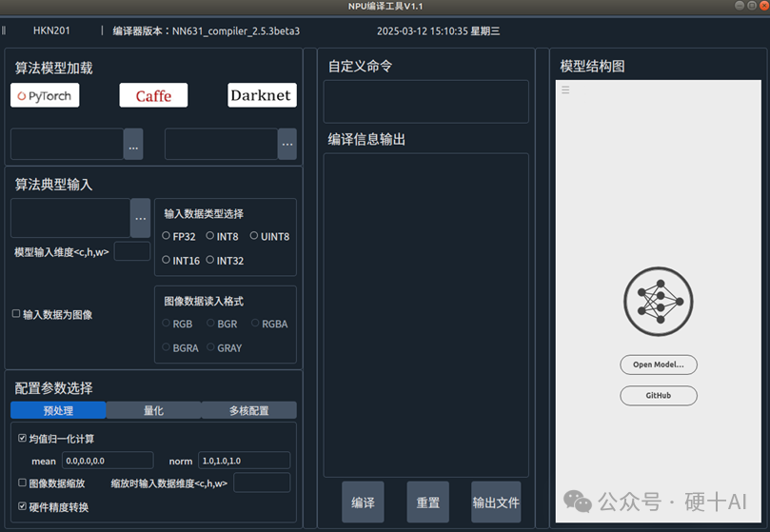The image size is (770, 532).
Task: Browse for the first model file using the left ellipsis button
Action: tap(133, 144)
